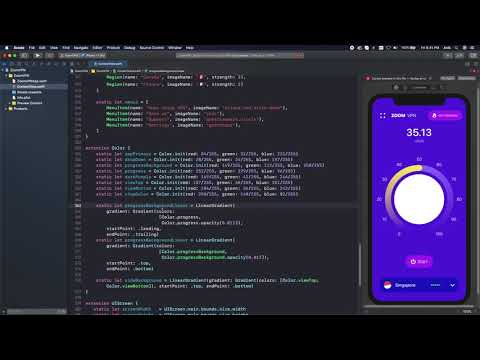This screenshot has height=360, width=480.
Task: Click the 'static let viewBackground' code line
Action: 207,280
